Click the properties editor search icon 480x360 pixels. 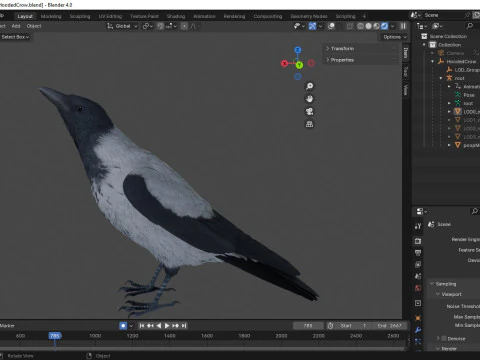click(x=474, y=211)
